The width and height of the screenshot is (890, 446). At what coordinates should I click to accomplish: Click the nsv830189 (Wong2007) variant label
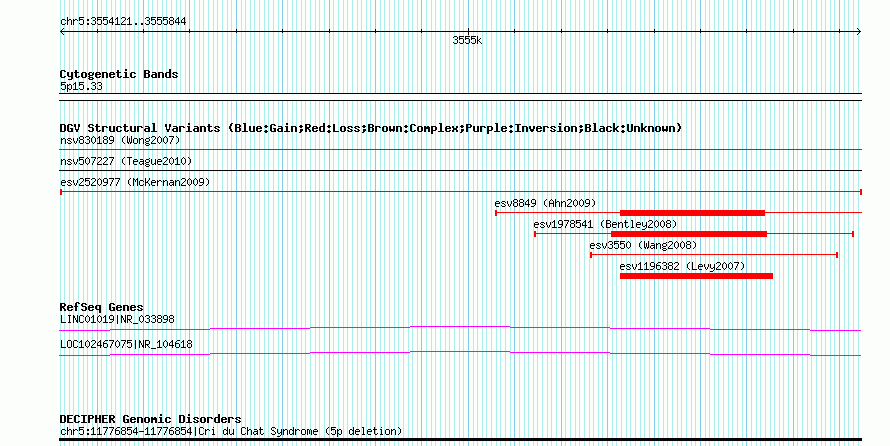(x=120, y=140)
